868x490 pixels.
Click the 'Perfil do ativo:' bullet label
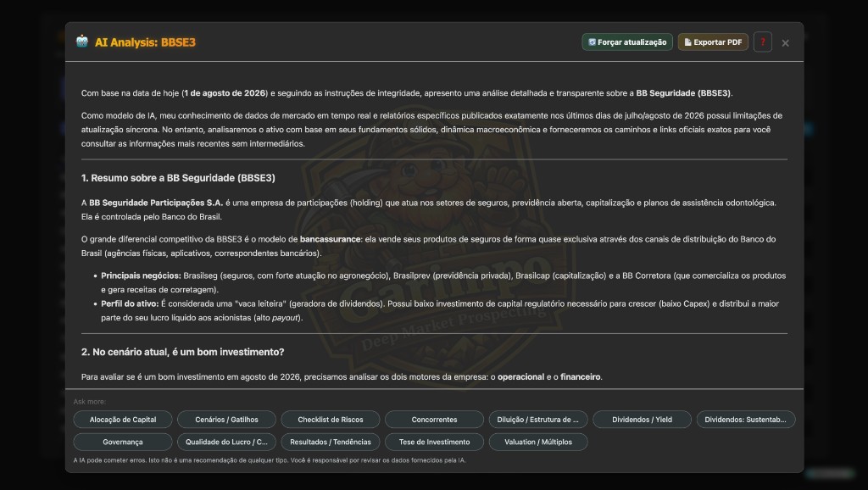click(x=130, y=304)
